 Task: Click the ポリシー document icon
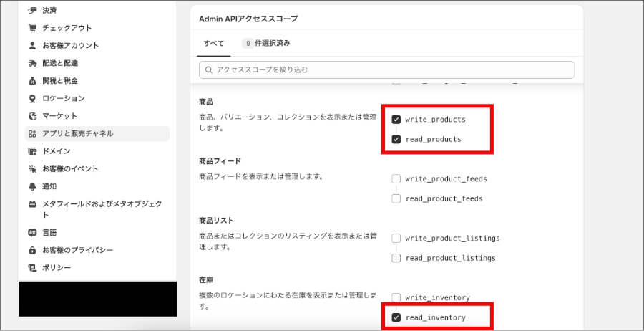click(x=32, y=268)
